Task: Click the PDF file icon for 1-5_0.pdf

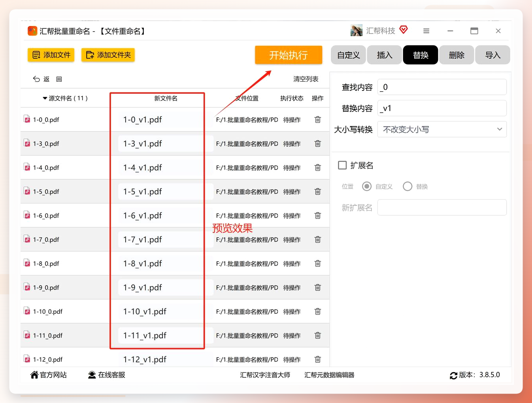Action: tap(27, 191)
